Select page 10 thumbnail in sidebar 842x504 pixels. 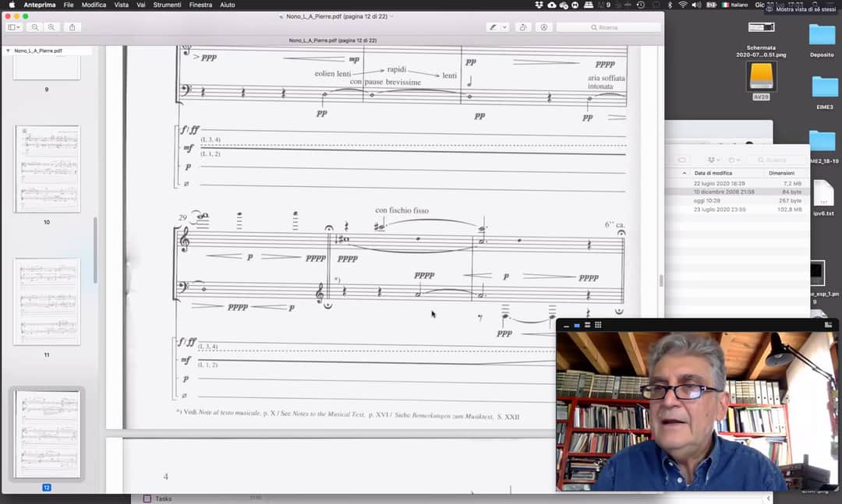pyautogui.click(x=48, y=168)
